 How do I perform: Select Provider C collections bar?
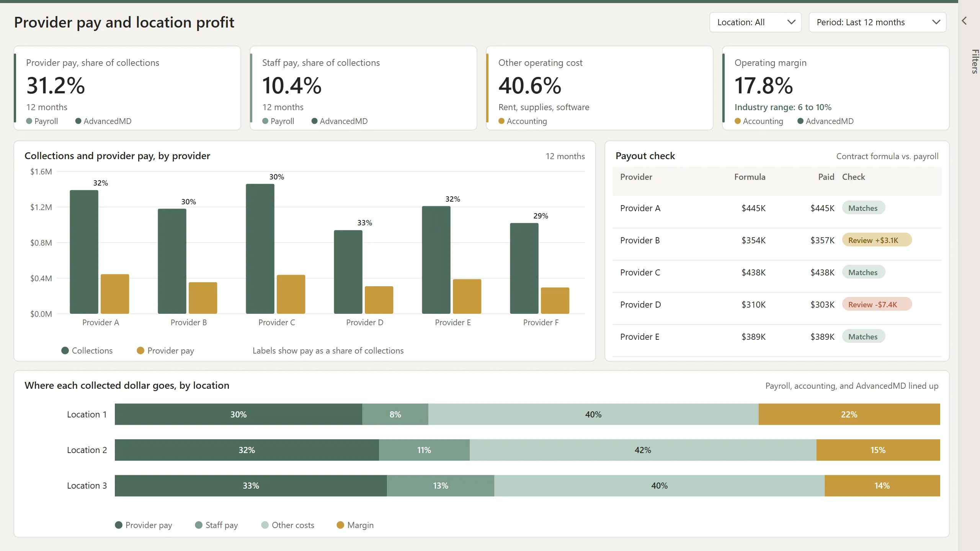(260, 249)
